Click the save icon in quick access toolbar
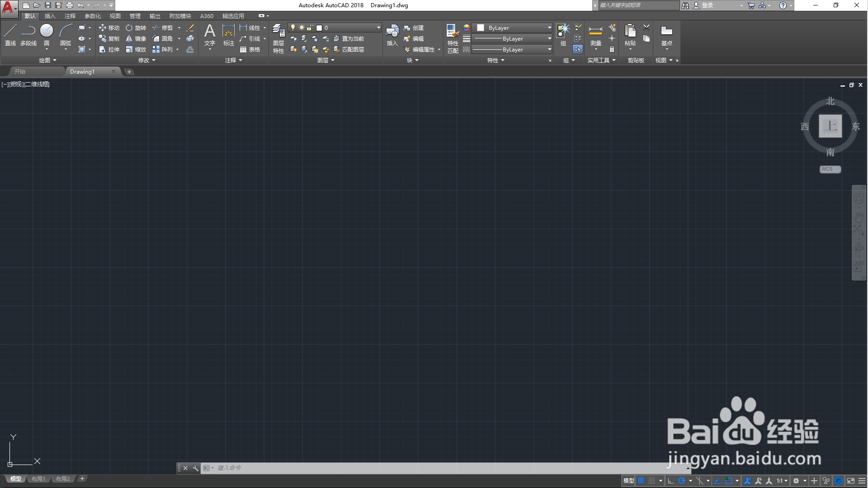 coord(48,5)
